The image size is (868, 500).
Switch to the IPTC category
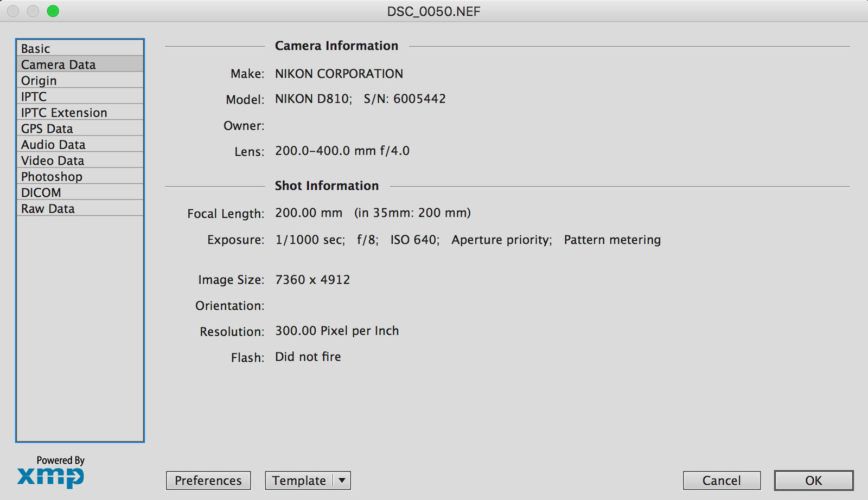80,96
